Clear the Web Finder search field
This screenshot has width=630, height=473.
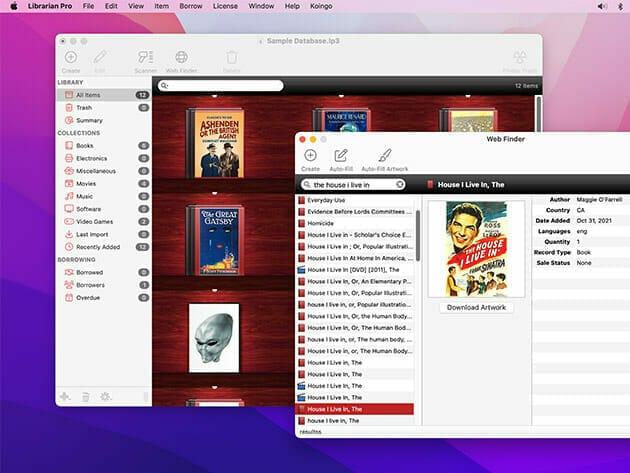[400, 185]
